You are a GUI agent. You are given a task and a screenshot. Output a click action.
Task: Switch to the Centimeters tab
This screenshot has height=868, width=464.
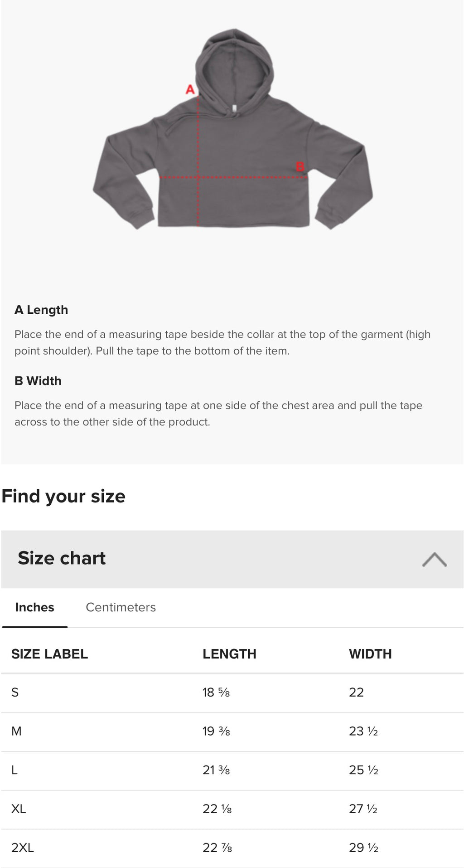point(121,607)
